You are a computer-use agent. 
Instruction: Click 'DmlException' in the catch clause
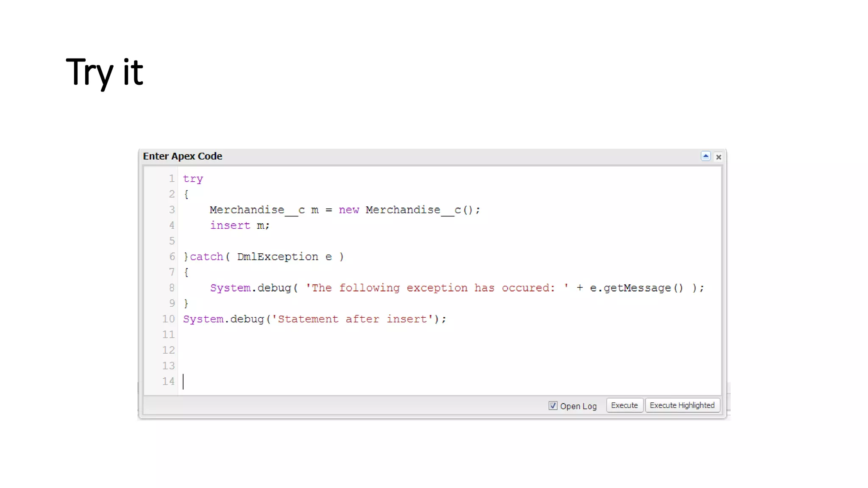tap(277, 257)
